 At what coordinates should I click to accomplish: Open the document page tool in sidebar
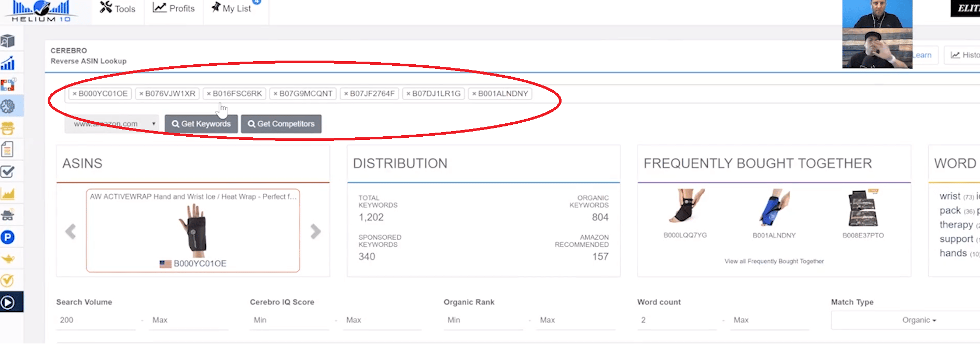tap(7, 149)
